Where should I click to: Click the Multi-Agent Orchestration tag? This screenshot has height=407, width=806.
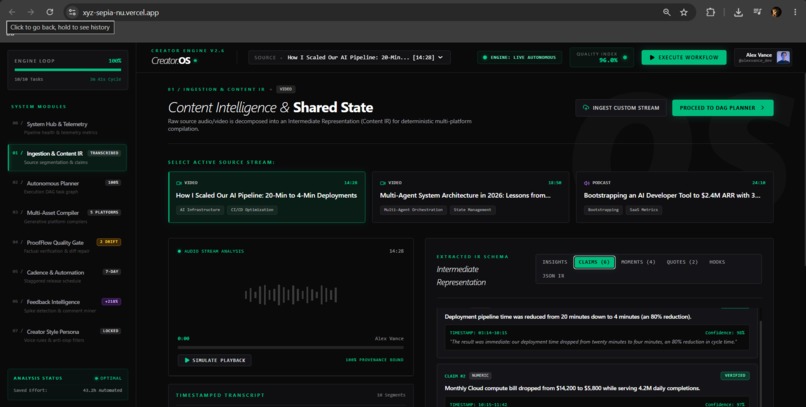pyautogui.click(x=414, y=210)
